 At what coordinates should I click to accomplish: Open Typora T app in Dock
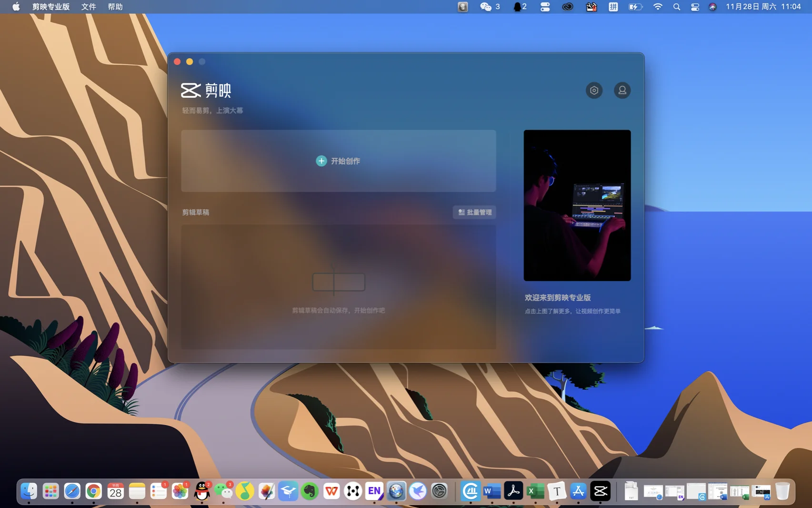click(x=557, y=491)
